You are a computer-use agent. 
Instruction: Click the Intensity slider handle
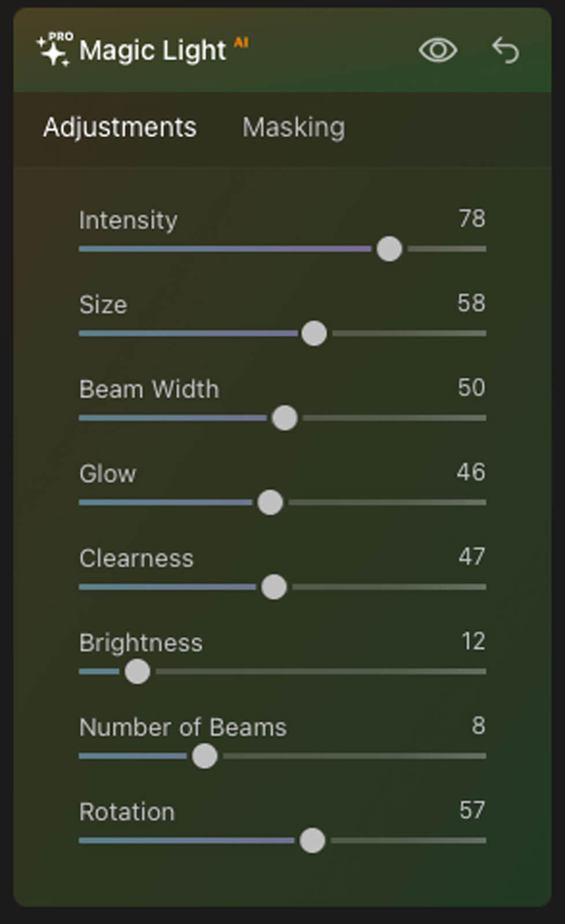pos(389,249)
